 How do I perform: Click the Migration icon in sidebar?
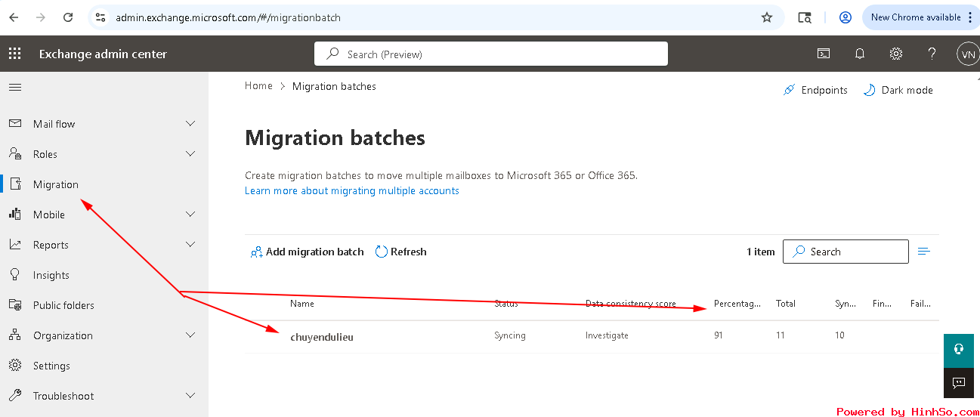(15, 184)
